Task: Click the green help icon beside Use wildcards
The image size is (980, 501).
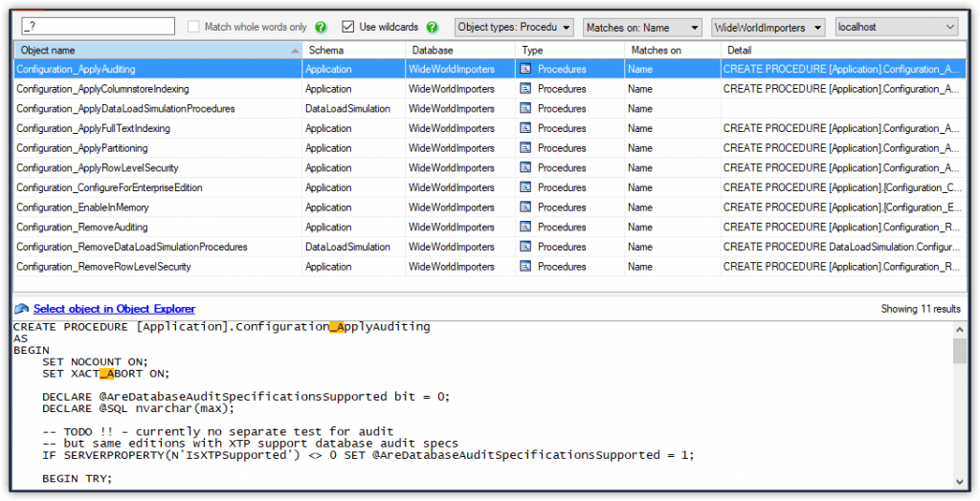Action: click(433, 28)
